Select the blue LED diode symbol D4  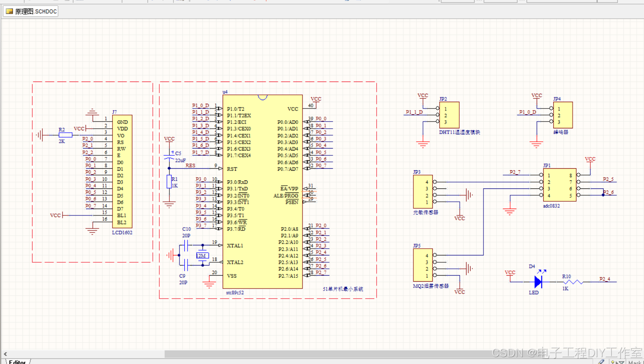tap(538, 281)
